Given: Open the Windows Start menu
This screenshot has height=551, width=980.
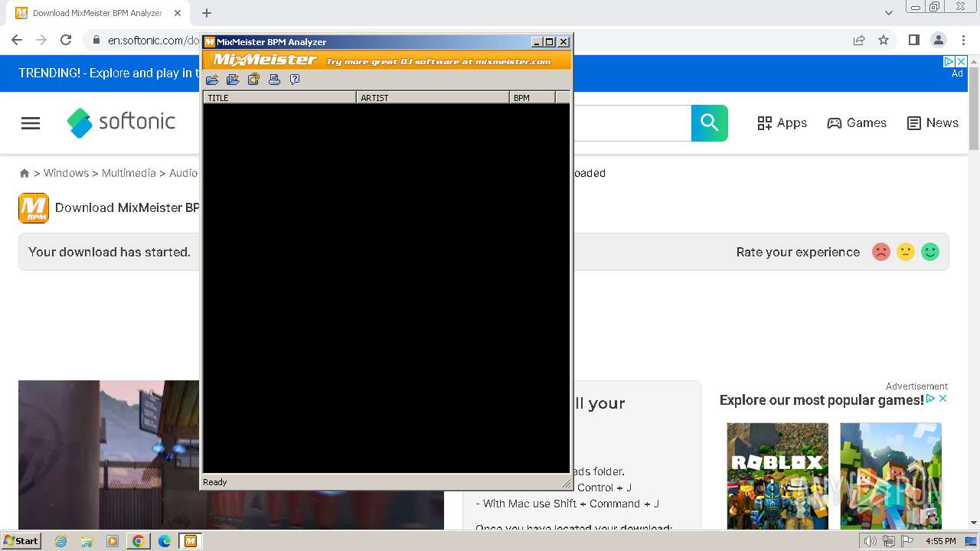Looking at the screenshot, I should pos(21,540).
